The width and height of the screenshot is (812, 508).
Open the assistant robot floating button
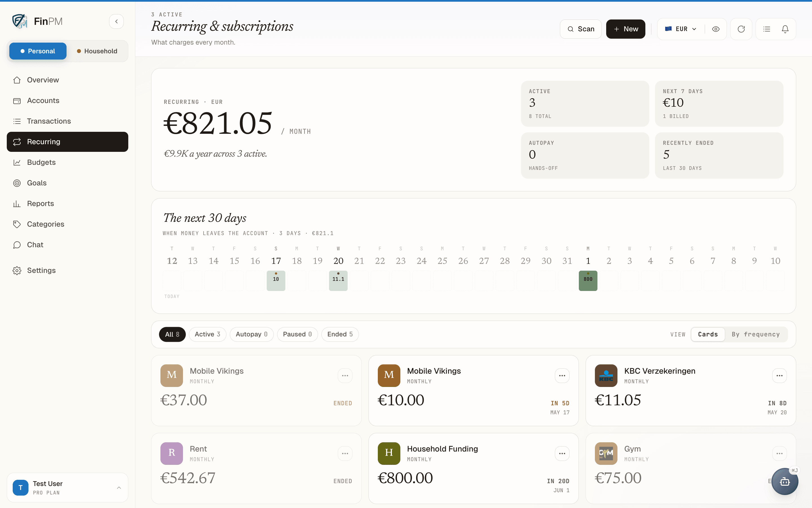pyautogui.click(x=785, y=481)
